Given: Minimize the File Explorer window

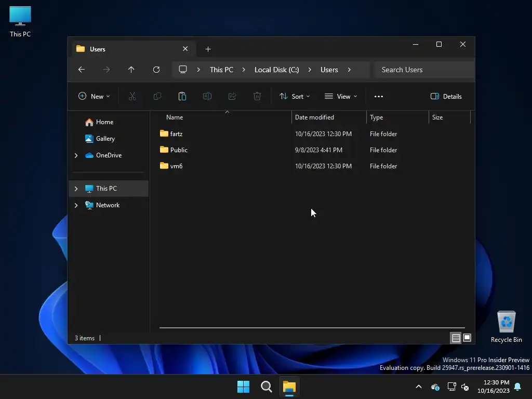Looking at the screenshot, I should (x=416, y=45).
